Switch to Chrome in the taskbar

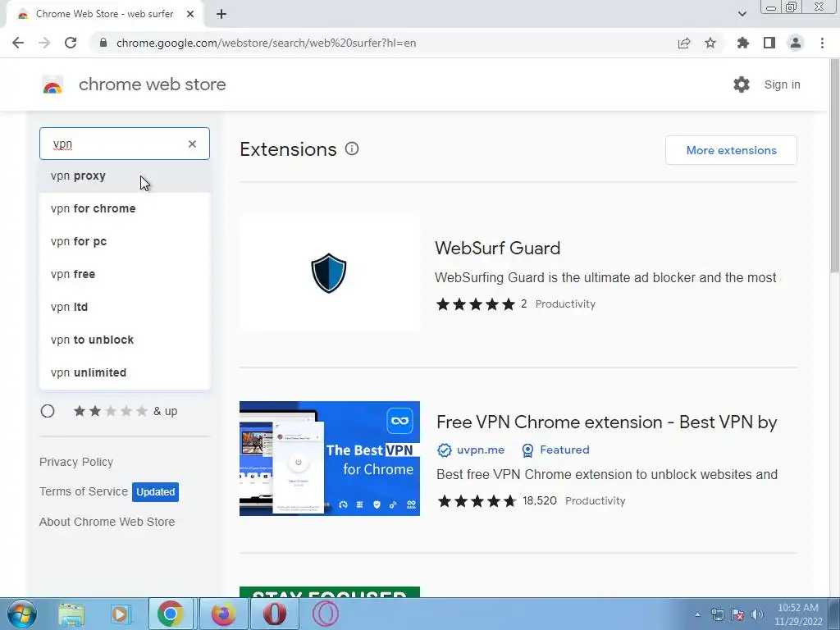[x=171, y=614]
